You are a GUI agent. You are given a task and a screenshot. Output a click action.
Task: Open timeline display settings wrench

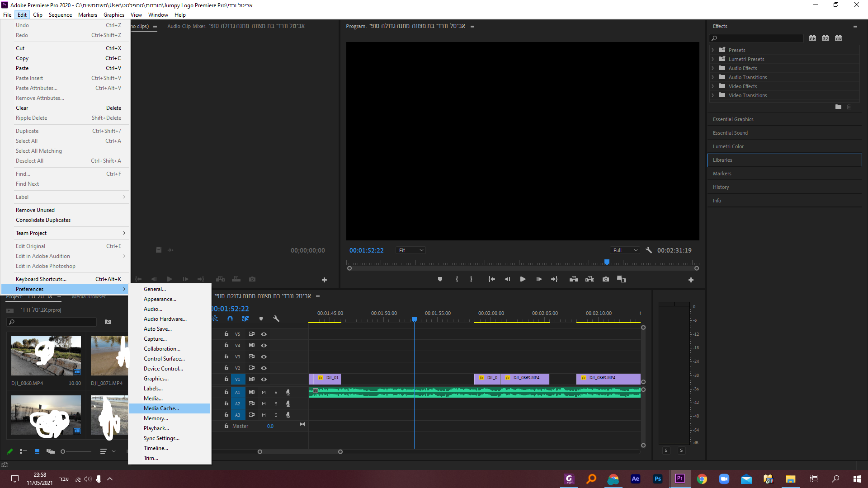(x=276, y=319)
